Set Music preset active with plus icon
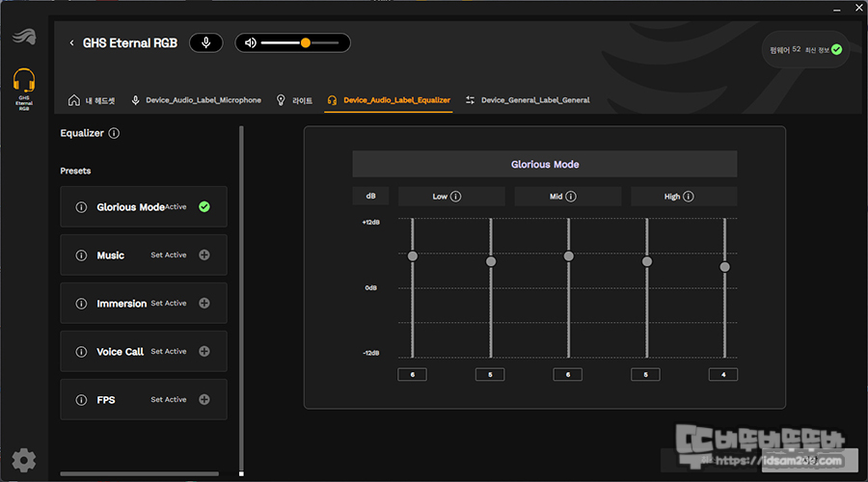 coord(204,255)
